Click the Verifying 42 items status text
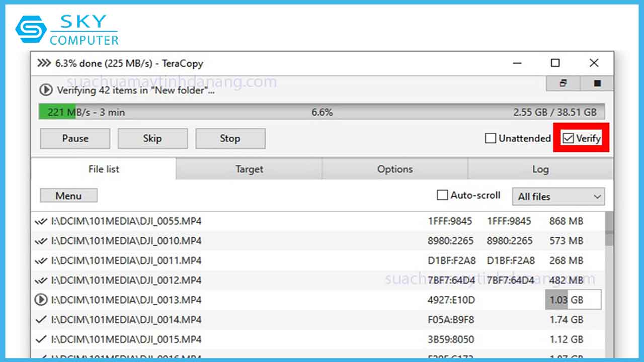Screen dimensions: 644x362 point(136,90)
